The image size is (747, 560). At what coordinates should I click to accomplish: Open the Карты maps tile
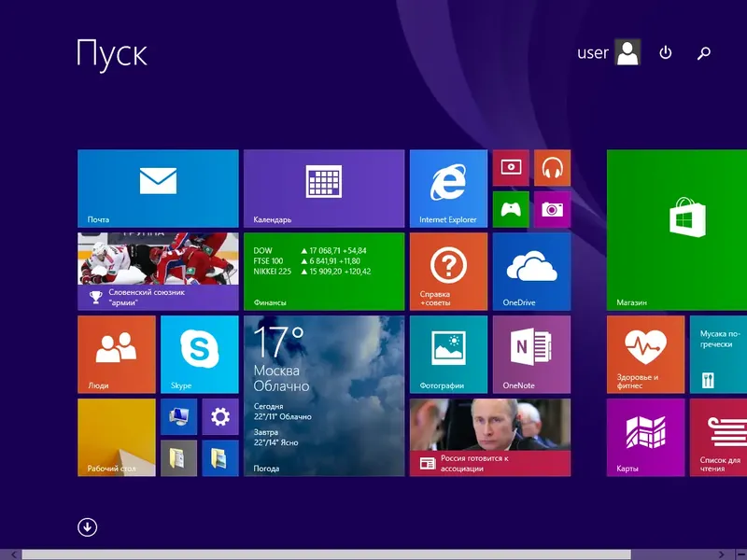tap(645, 437)
